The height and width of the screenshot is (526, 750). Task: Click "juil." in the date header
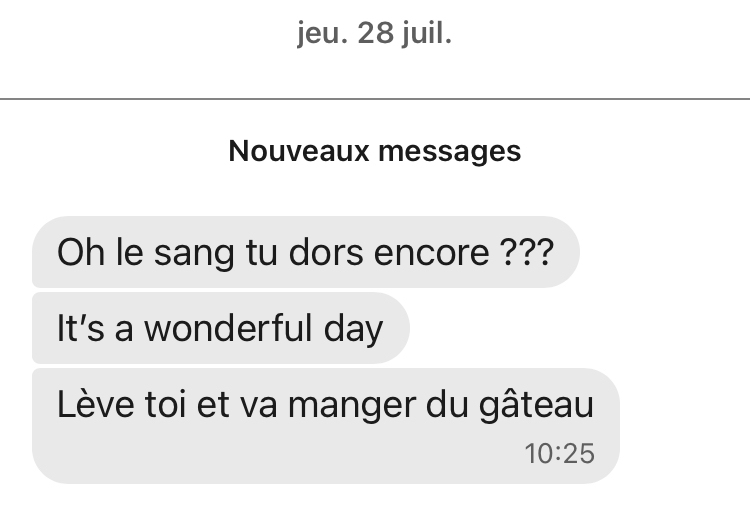pos(423,35)
